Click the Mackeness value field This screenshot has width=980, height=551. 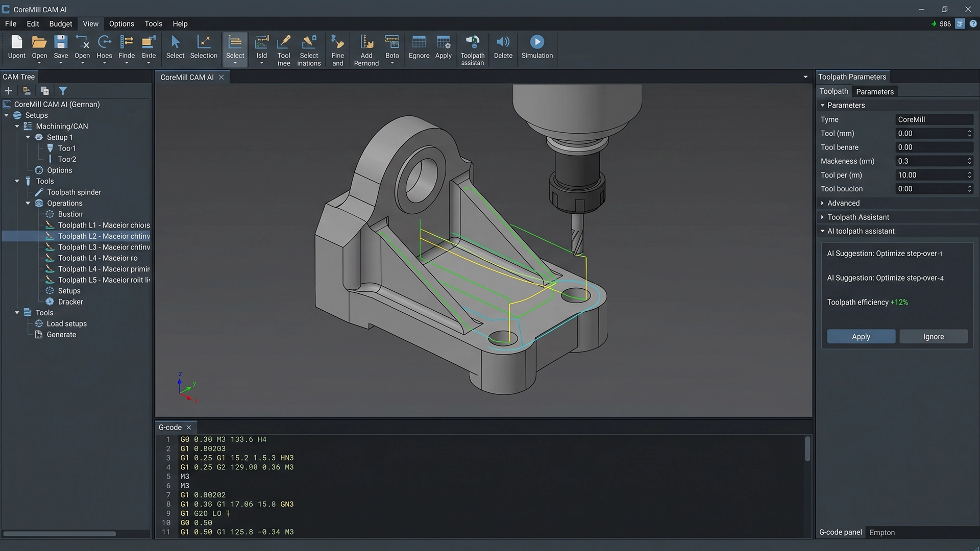click(929, 161)
